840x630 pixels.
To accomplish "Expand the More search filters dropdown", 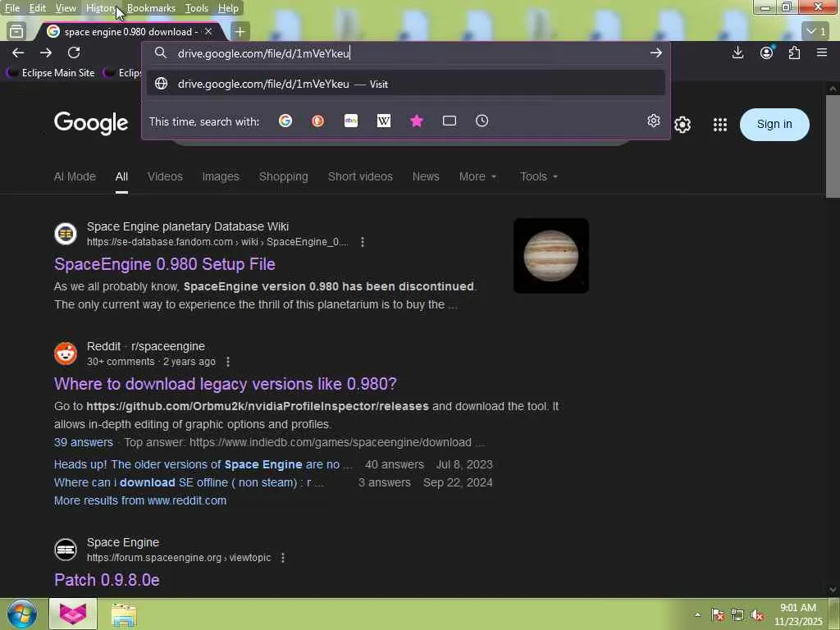I will click(477, 176).
